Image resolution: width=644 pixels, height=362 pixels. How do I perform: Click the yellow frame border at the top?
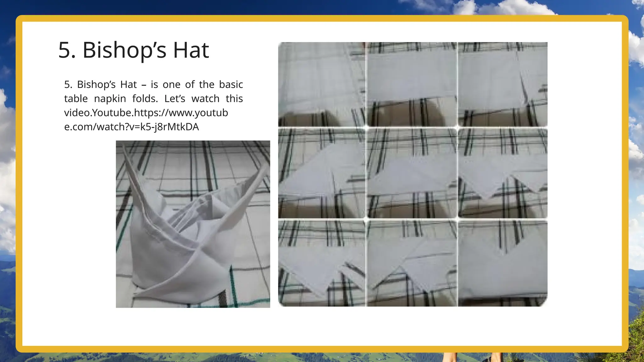(322, 18)
